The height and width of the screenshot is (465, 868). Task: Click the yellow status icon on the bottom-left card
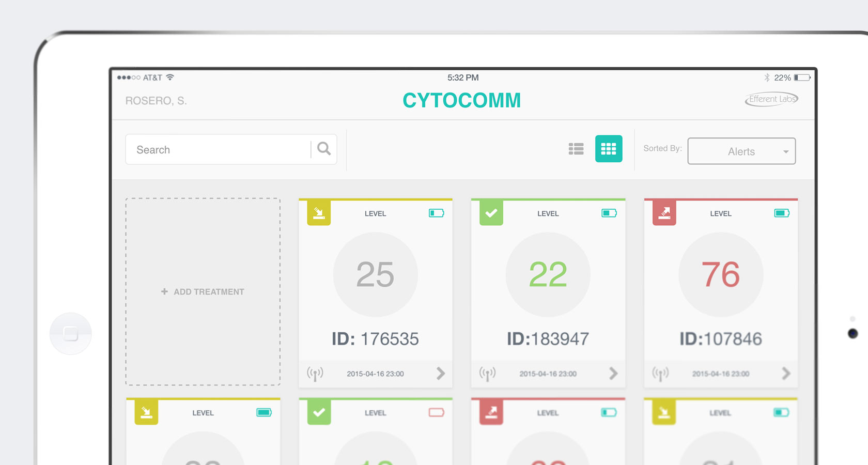(x=146, y=412)
